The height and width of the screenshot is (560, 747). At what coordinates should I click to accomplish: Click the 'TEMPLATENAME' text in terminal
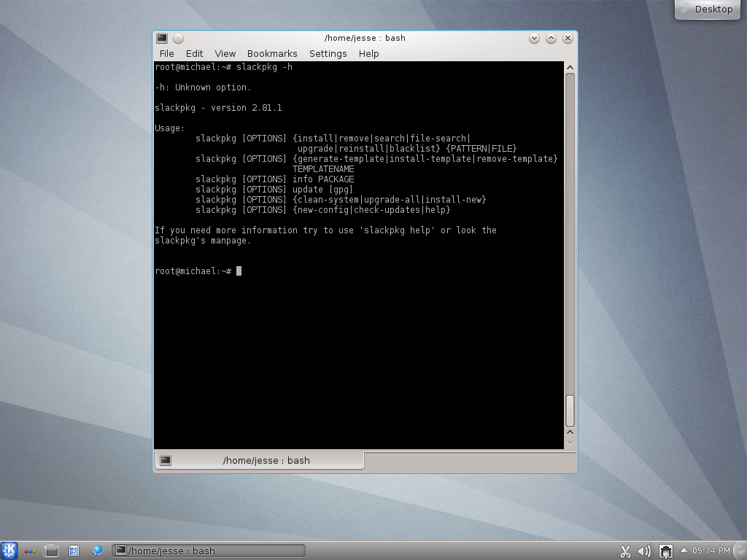coord(323,169)
